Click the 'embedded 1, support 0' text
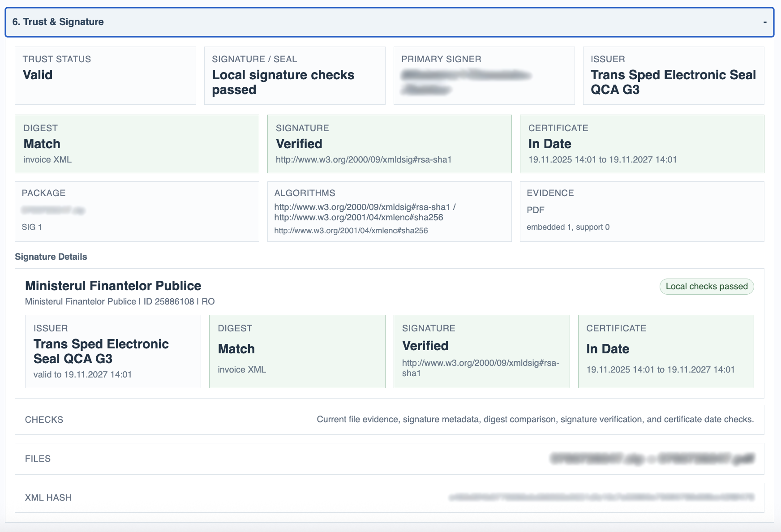 [568, 227]
